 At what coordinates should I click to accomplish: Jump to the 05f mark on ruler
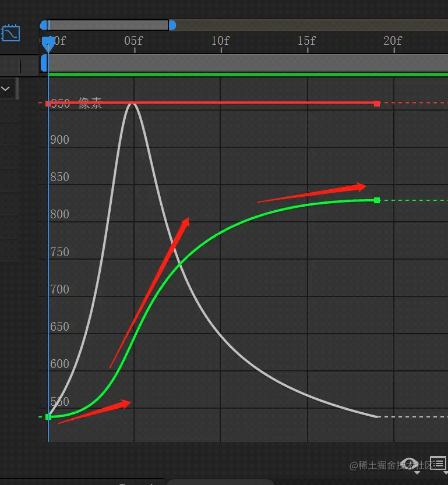click(134, 41)
